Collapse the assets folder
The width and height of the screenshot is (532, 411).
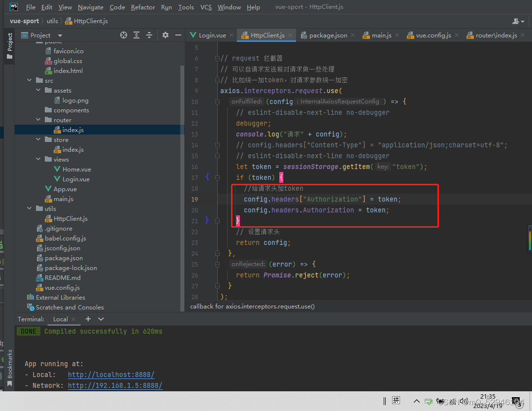[38, 90]
